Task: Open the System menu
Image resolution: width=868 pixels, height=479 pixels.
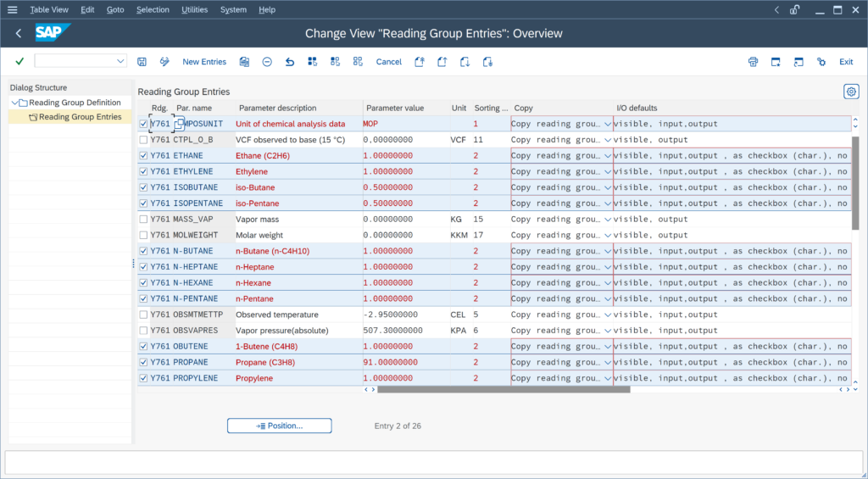Action: pos(233,9)
